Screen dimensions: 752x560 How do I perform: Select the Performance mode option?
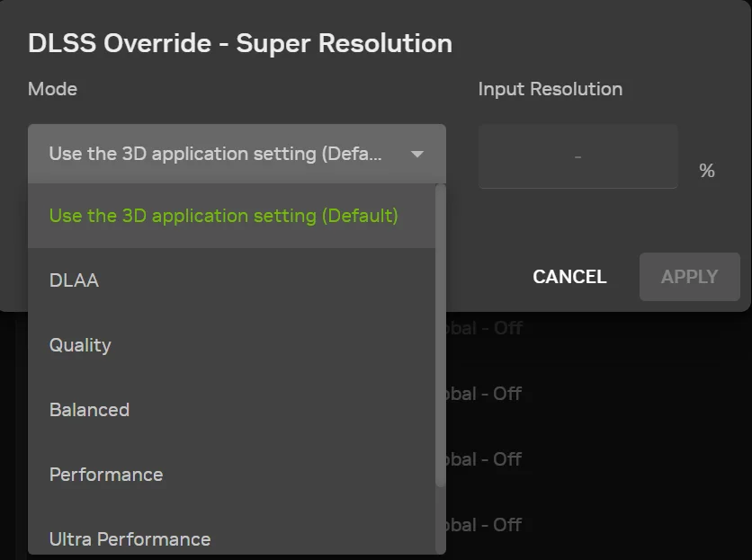pos(106,475)
